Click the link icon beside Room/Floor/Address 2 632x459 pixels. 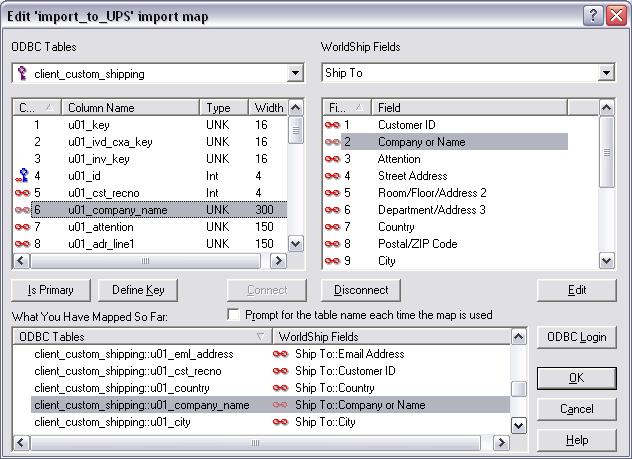coord(333,193)
